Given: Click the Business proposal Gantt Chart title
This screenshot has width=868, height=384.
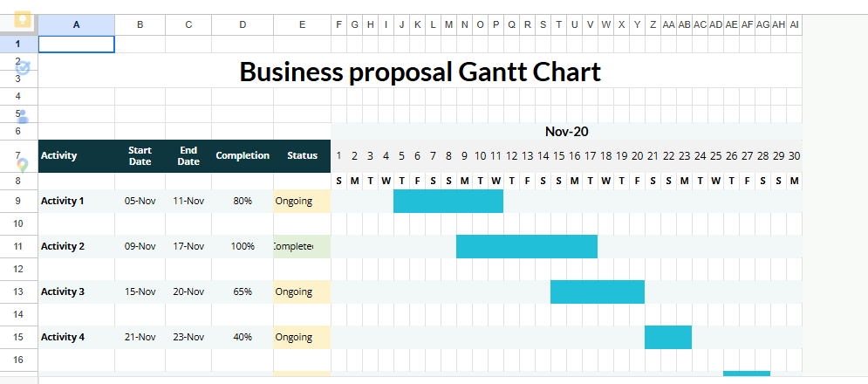Looking at the screenshot, I should [x=420, y=72].
